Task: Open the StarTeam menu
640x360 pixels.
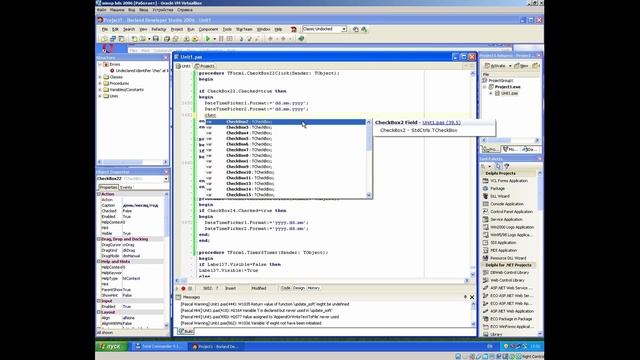Action: 244,29
